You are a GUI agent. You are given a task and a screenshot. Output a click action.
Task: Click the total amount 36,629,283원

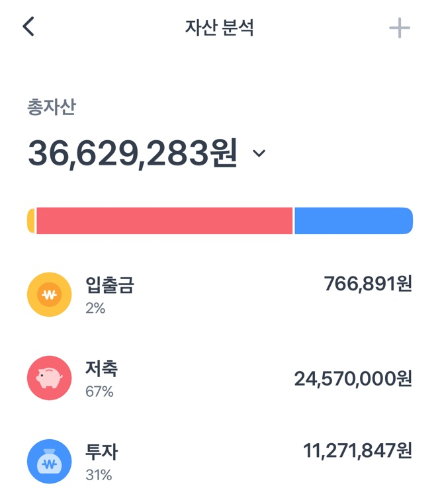pos(132,153)
